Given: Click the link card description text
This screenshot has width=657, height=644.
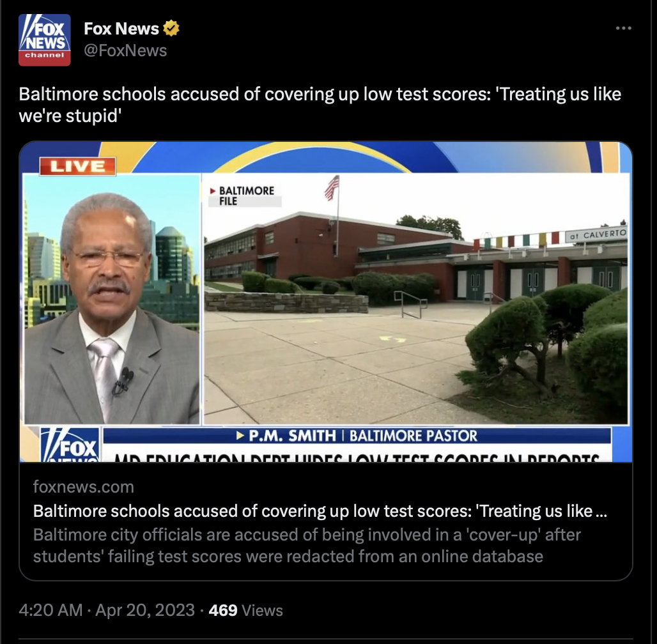Looking at the screenshot, I should (307, 546).
